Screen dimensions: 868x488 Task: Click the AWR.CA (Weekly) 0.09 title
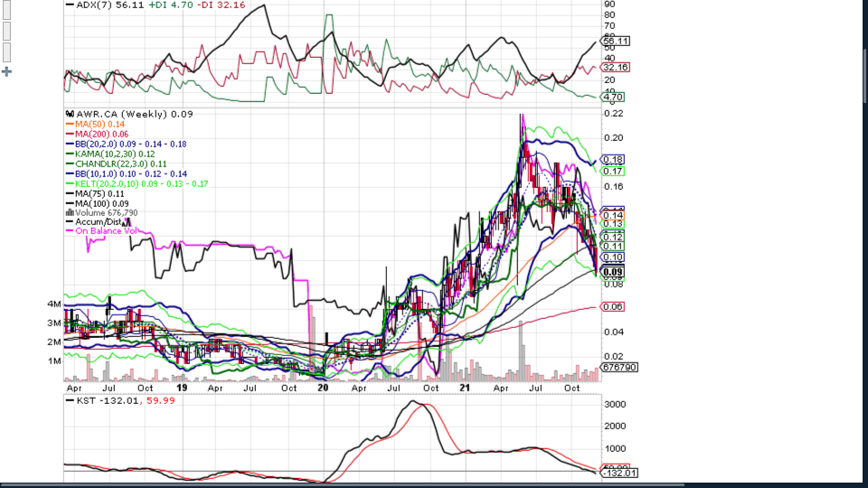135,115
